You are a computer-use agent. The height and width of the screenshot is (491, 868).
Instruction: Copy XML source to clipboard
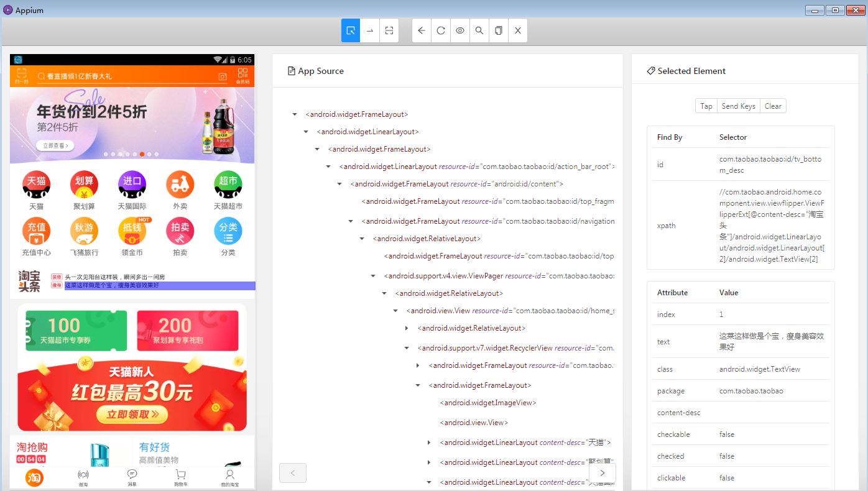click(499, 30)
